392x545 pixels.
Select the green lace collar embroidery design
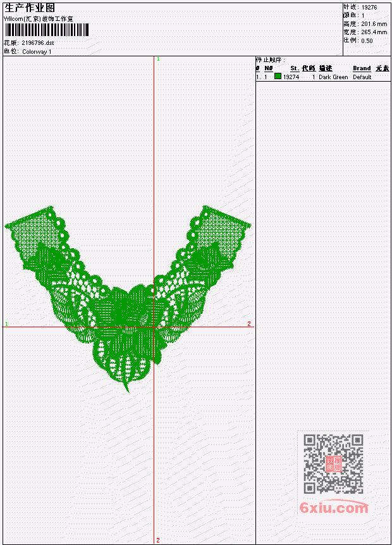[128, 299]
